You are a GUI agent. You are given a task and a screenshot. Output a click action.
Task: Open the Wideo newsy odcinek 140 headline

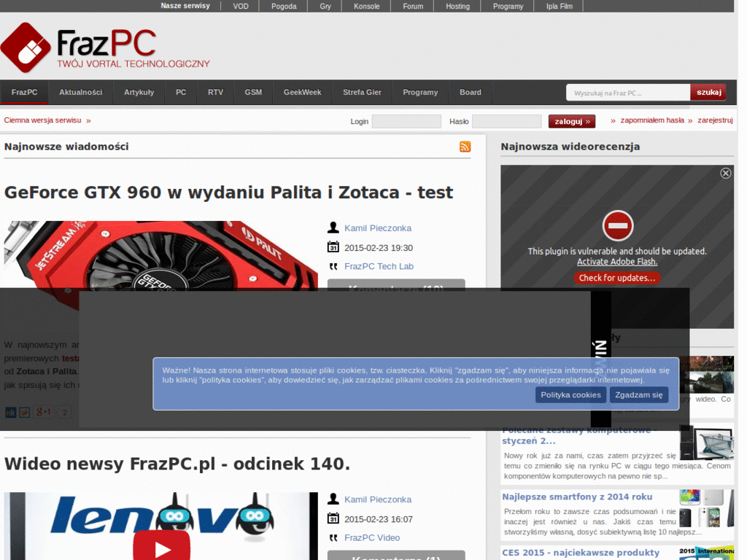pyautogui.click(x=177, y=464)
